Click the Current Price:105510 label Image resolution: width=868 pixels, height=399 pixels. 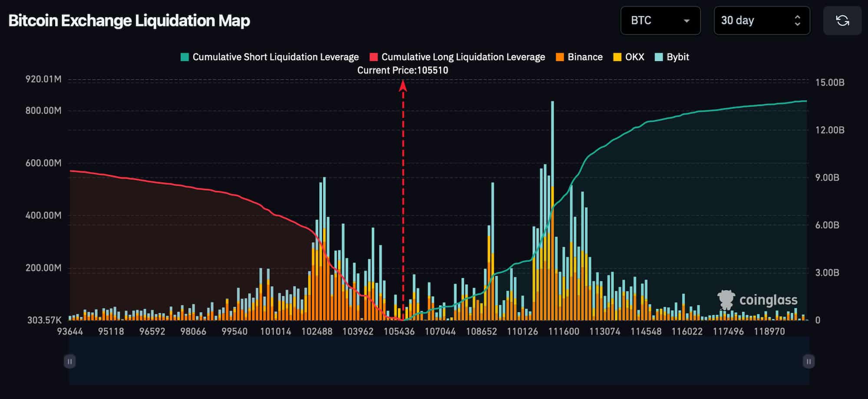pyautogui.click(x=403, y=70)
